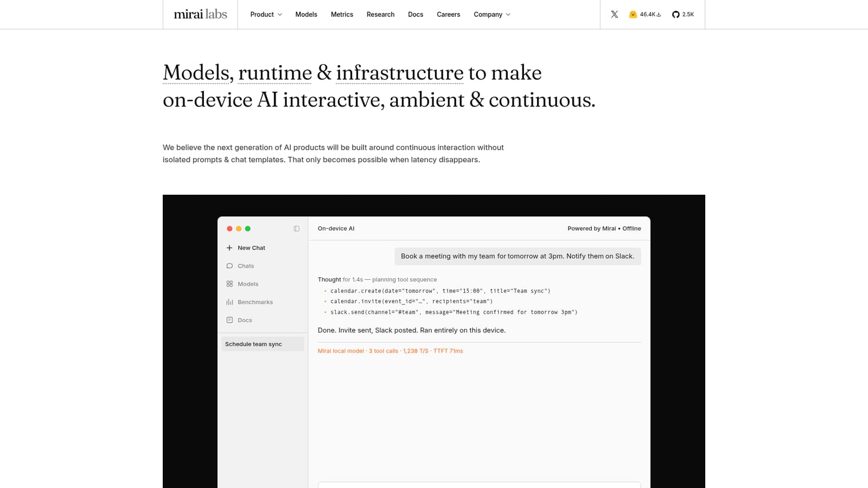The width and height of the screenshot is (868, 488).
Task: Click the underlined word 'Models' in headline
Action: [196, 73]
